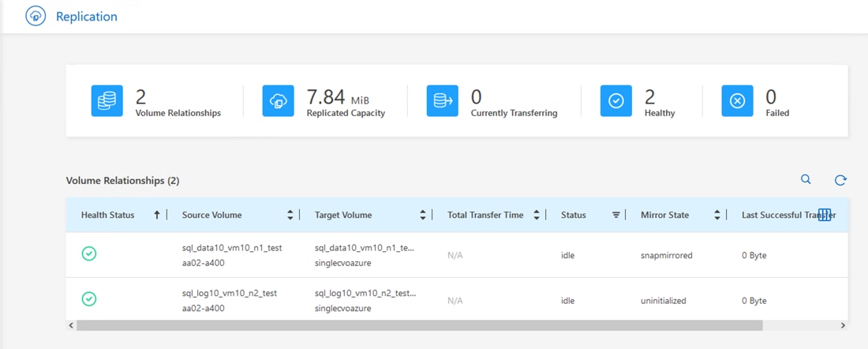
Task: Click N/A transfer time in sql_data10 row
Action: (x=455, y=255)
